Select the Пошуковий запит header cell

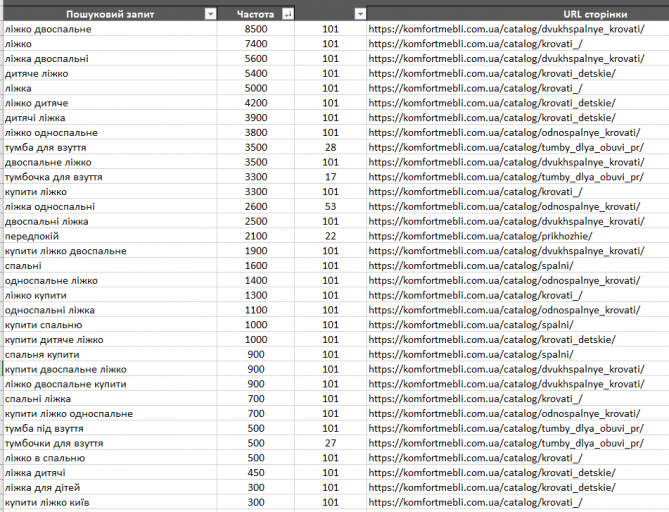point(110,14)
